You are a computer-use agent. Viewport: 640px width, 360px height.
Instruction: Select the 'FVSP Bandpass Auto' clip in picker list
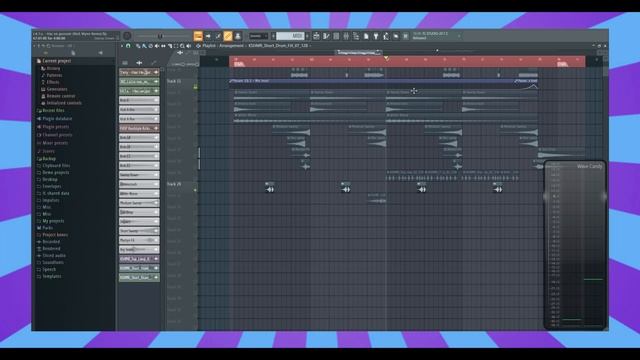(x=139, y=128)
